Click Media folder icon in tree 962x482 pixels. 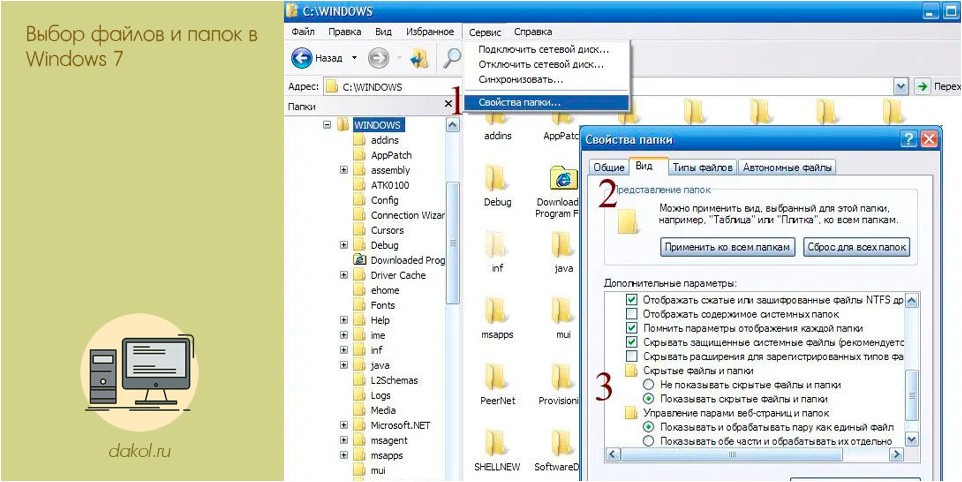(x=360, y=410)
